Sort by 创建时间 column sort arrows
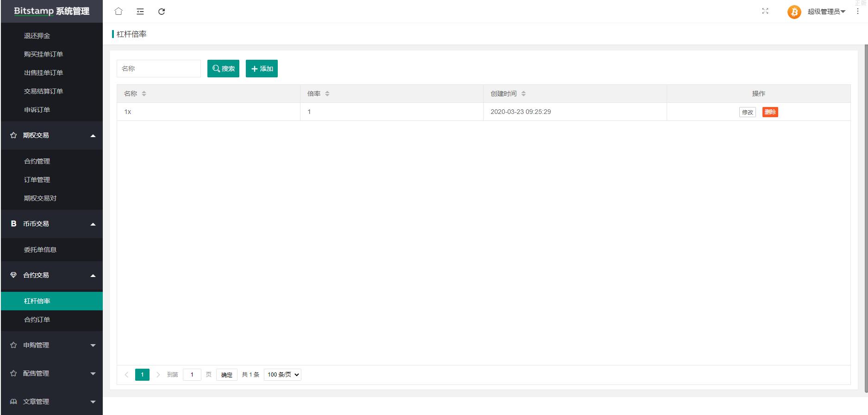The height and width of the screenshot is (415, 868). click(524, 94)
